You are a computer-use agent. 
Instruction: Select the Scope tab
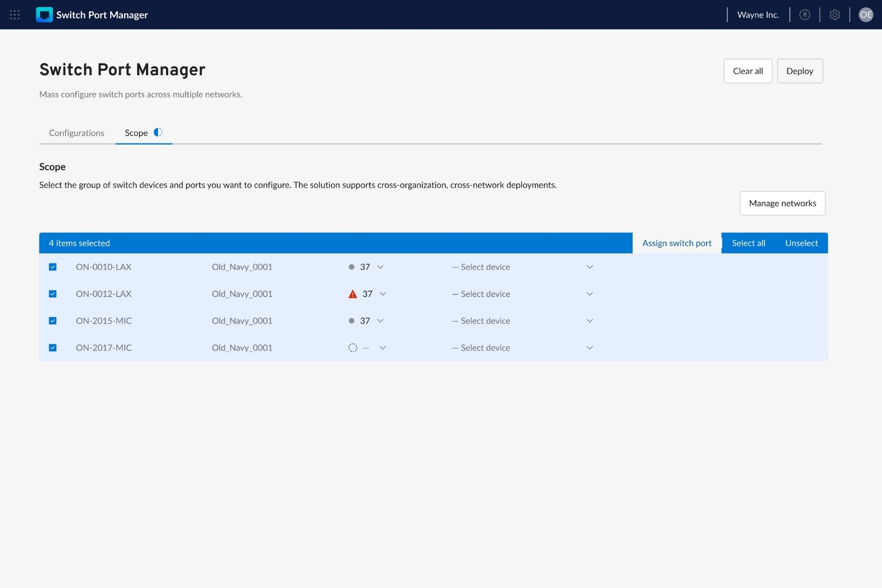tap(143, 133)
